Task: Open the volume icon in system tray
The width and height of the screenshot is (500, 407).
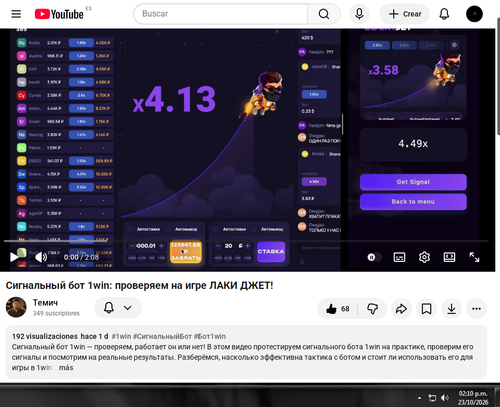Action: pos(444,398)
